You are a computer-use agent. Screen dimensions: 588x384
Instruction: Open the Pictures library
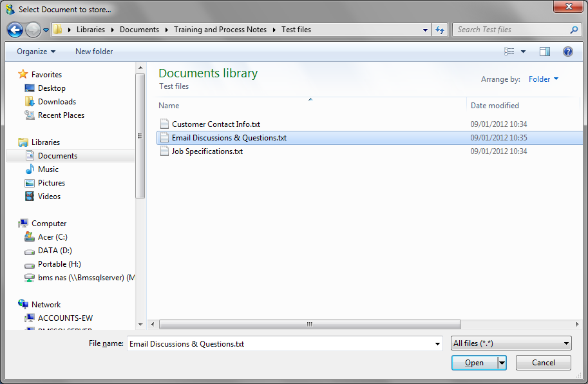click(52, 182)
